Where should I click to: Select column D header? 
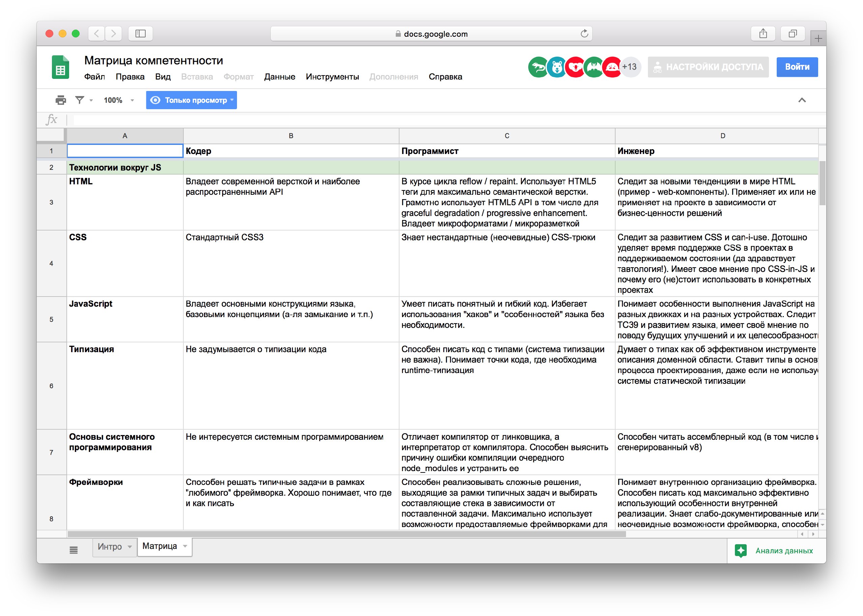point(717,136)
